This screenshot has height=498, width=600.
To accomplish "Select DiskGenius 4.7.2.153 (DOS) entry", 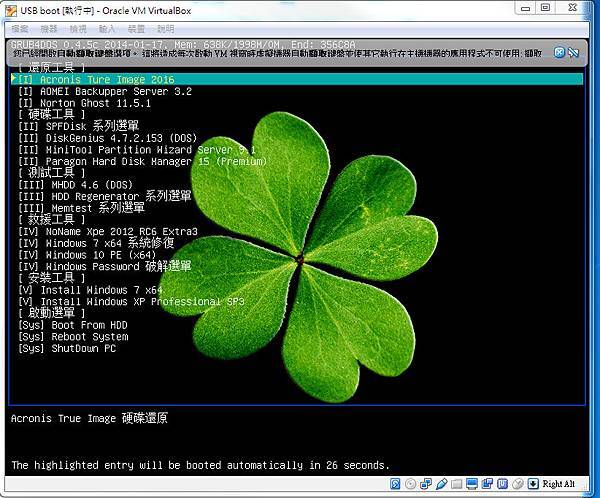I will coord(108,138).
